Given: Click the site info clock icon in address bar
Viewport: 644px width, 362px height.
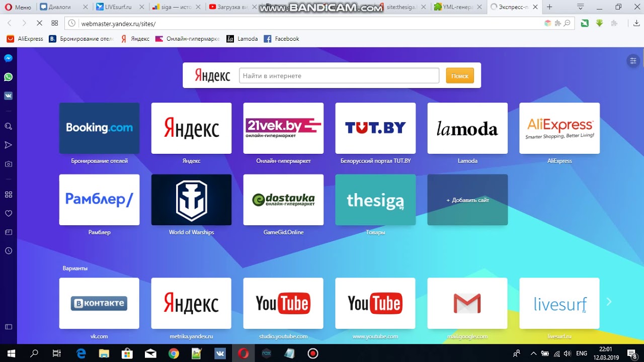Looking at the screenshot, I should click(x=71, y=23).
